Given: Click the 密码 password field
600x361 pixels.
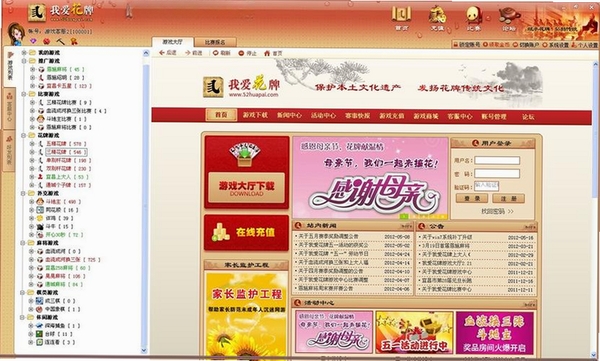Looking at the screenshot, I should [497, 173].
